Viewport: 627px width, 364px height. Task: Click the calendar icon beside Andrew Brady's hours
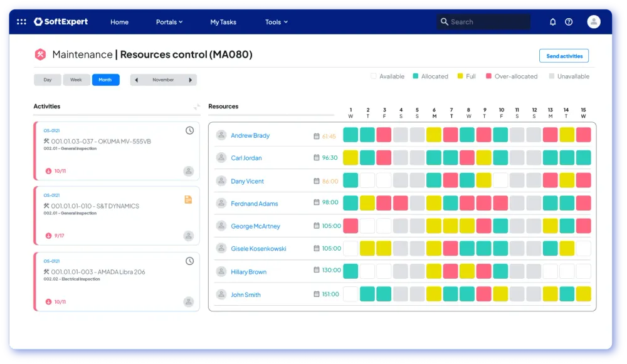coord(316,136)
